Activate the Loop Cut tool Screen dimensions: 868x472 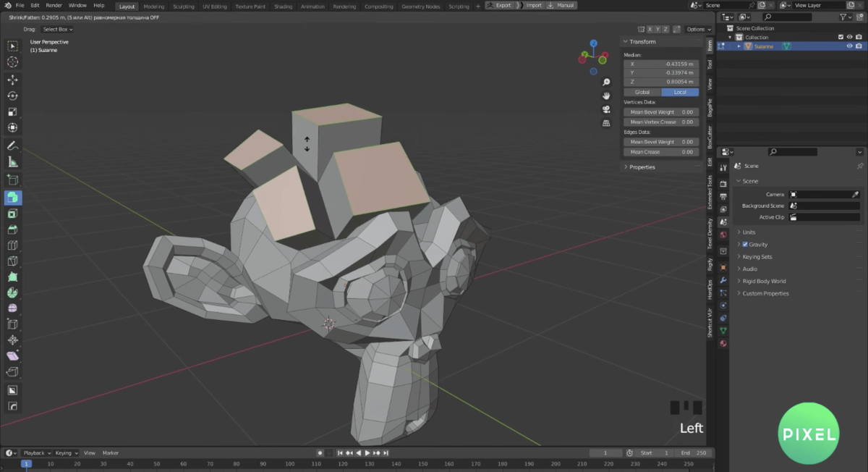point(12,245)
